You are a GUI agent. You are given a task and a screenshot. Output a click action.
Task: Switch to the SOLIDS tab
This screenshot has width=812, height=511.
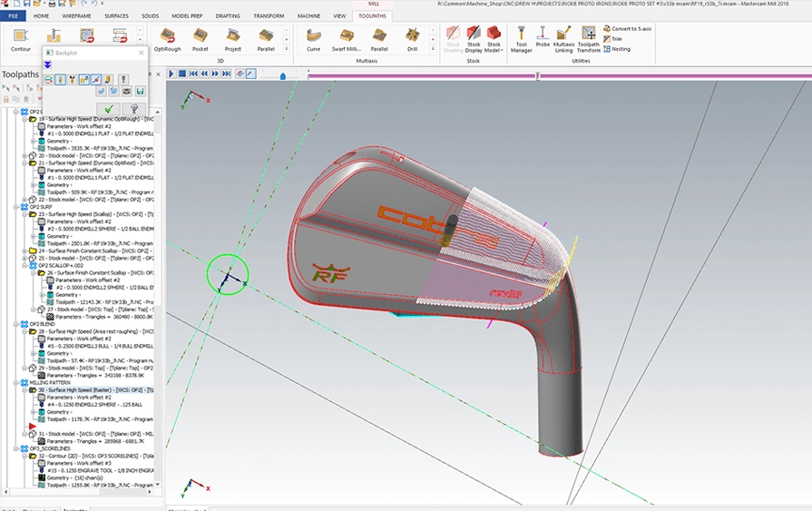click(151, 16)
